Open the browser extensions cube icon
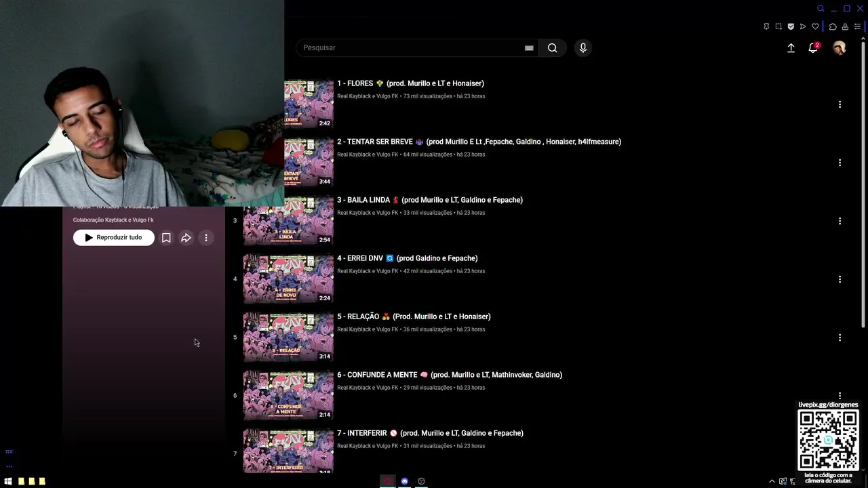This screenshot has height=488, width=868. [x=833, y=27]
